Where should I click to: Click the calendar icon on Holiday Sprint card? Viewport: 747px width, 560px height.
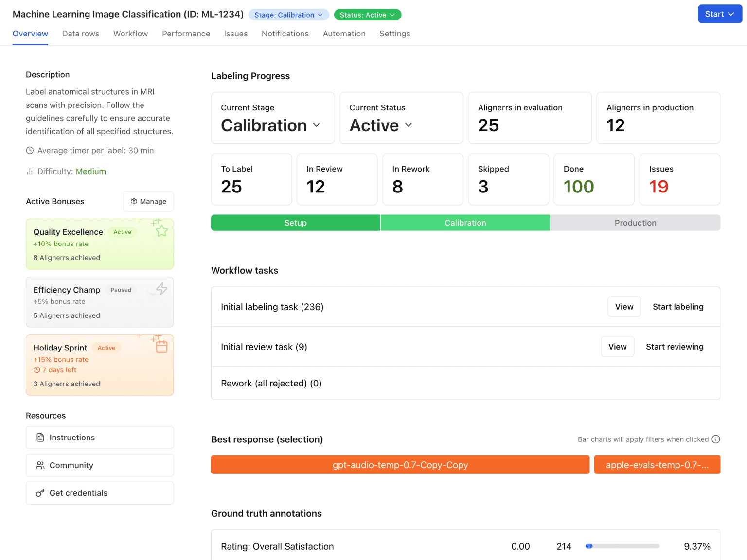161,347
